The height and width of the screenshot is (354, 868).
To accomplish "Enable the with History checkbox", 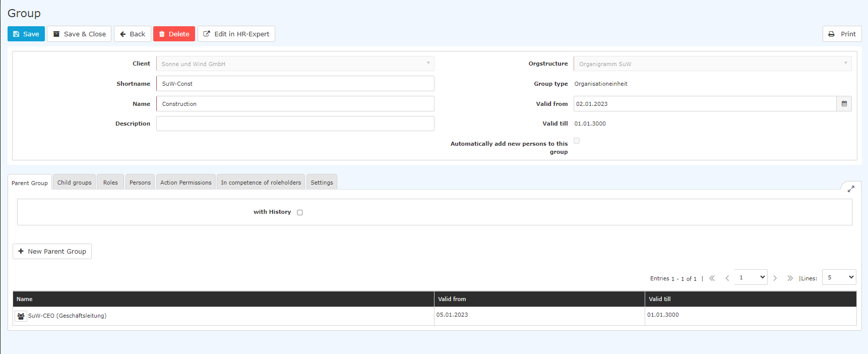I will click(x=300, y=212).
